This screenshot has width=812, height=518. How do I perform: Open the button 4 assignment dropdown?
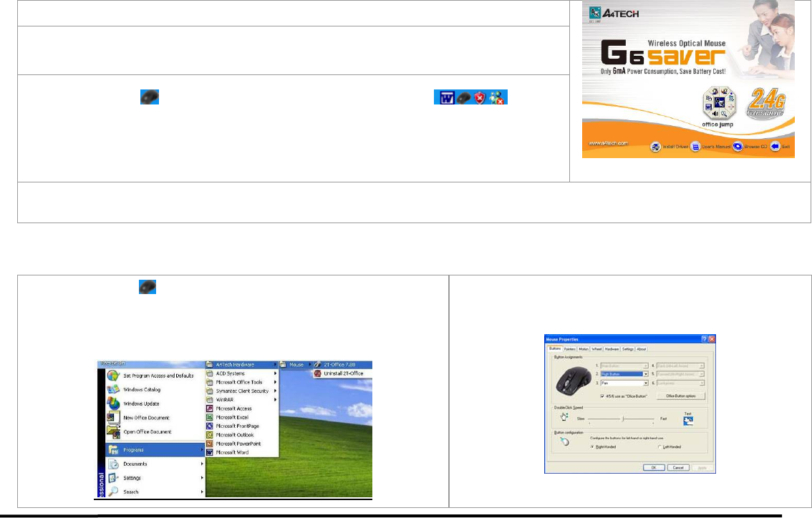pos(680,366)
